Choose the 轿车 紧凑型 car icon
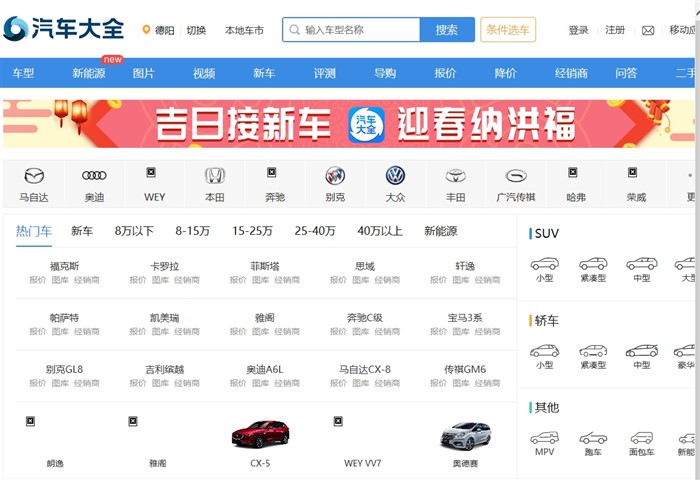 point(593,351)
